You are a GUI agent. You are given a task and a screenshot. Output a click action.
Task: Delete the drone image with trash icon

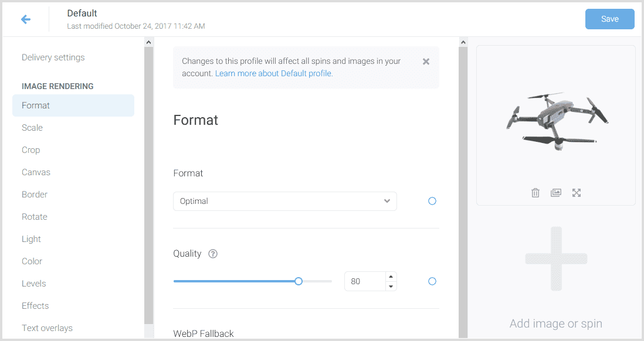pyautogui.click(x=535, y=193)
